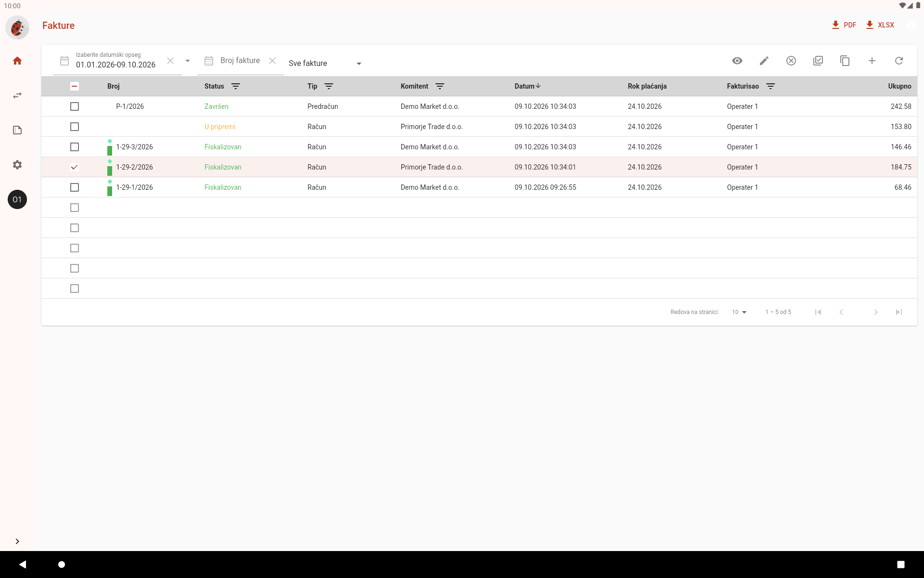Download invoices as PDF

pos(844,25)
